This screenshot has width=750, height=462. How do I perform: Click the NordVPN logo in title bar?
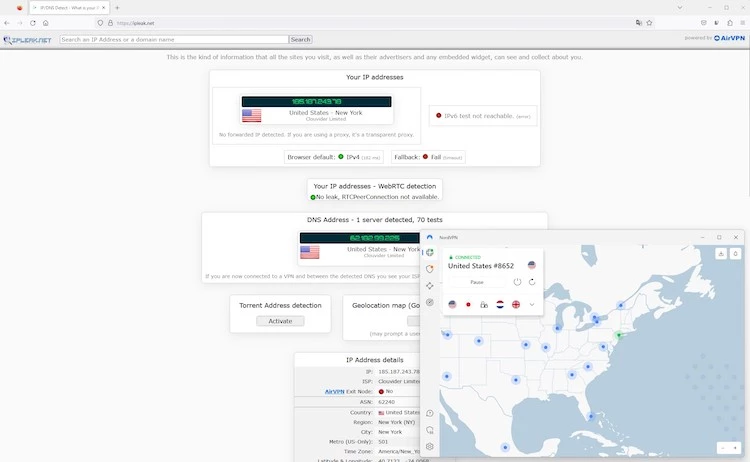(x=430, y=237)
